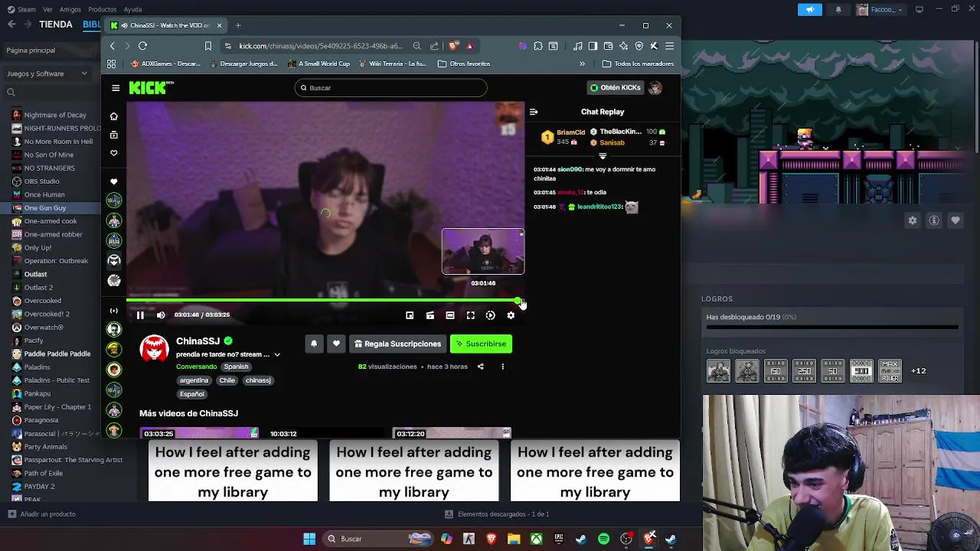Bookmark this page in address bar
Viewport: 980px width, 551px height.
[207, 46]
